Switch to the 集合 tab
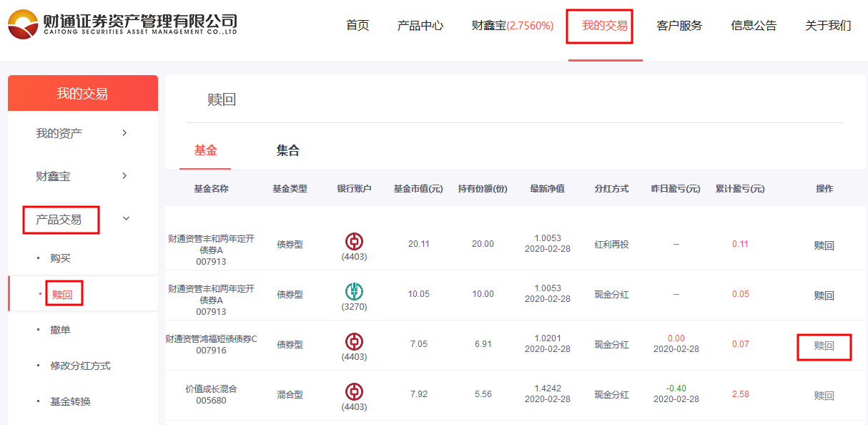Image resolution: width=868 pixels, height=425 pixels. pyautogui.click(x=288, y=150)
